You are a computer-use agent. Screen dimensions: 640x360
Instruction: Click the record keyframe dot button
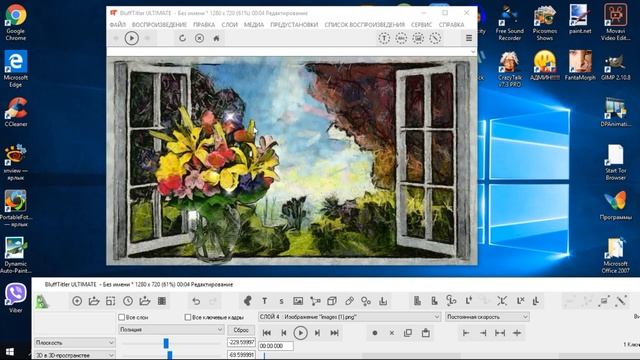point(375,333)
